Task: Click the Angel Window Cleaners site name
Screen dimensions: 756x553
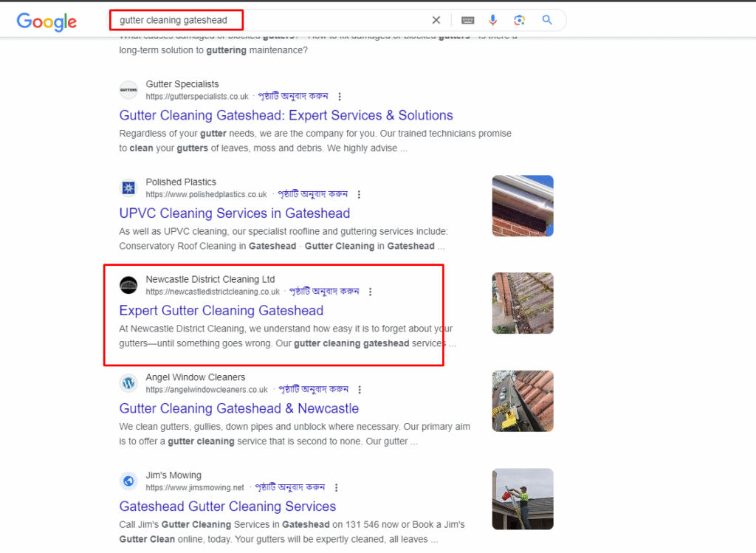Action: [x=195, y=377]
